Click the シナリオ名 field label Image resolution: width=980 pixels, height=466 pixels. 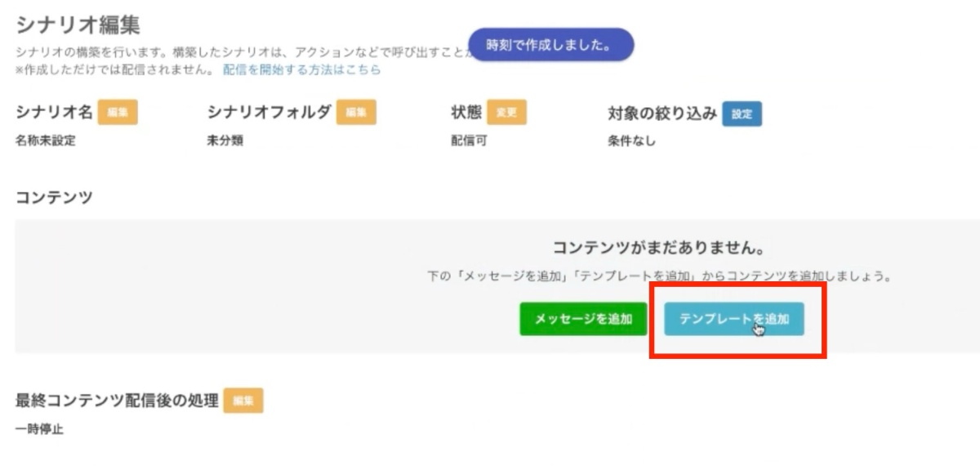54,113
